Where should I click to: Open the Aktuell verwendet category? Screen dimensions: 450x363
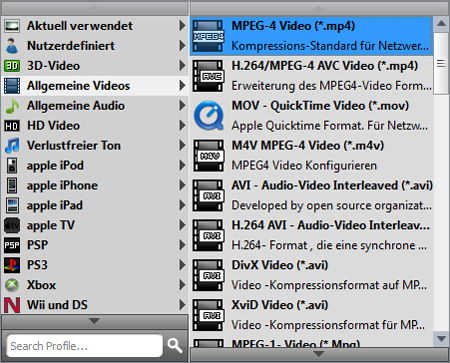click(95, 26)
